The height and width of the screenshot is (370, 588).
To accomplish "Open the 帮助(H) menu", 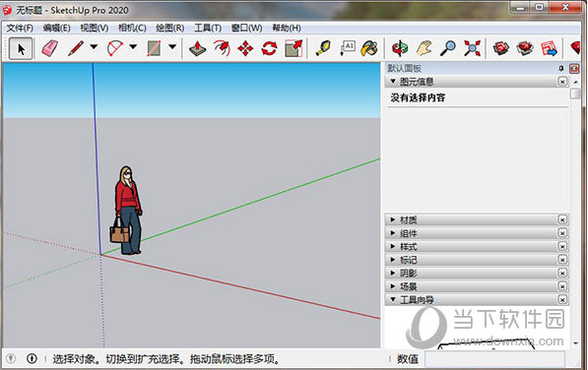I will pyautogui.click(x=287, y=29).
